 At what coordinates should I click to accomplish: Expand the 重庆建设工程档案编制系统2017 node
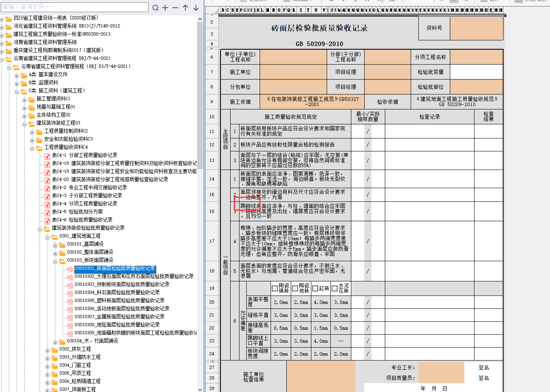[x=2, y=51]
